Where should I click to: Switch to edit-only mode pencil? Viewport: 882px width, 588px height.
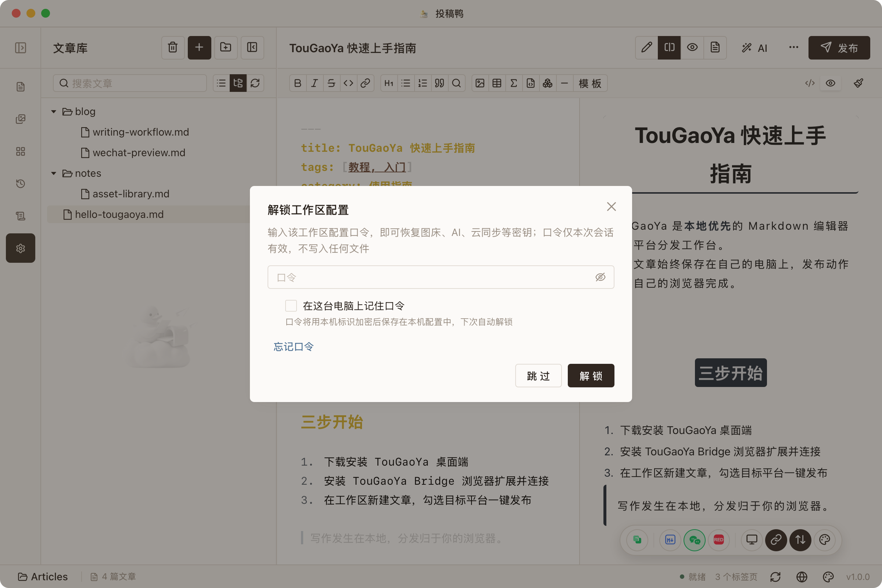pyautogui.click(x=646, y=48)
